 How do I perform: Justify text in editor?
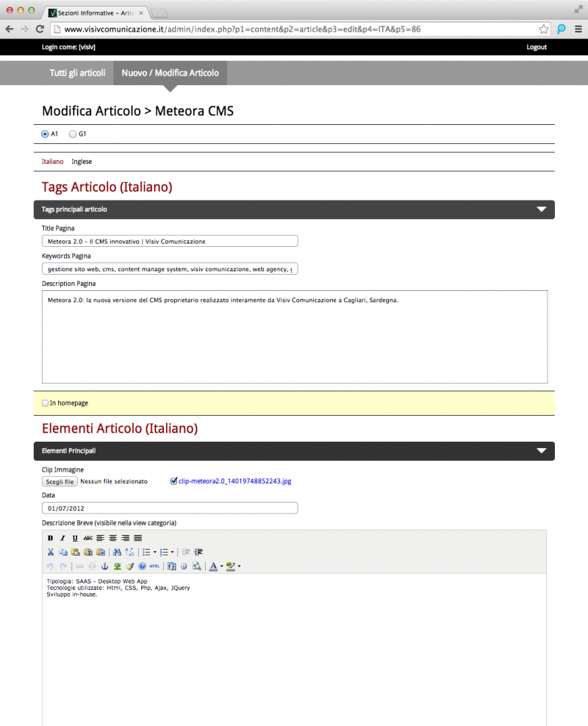[138, 538]
